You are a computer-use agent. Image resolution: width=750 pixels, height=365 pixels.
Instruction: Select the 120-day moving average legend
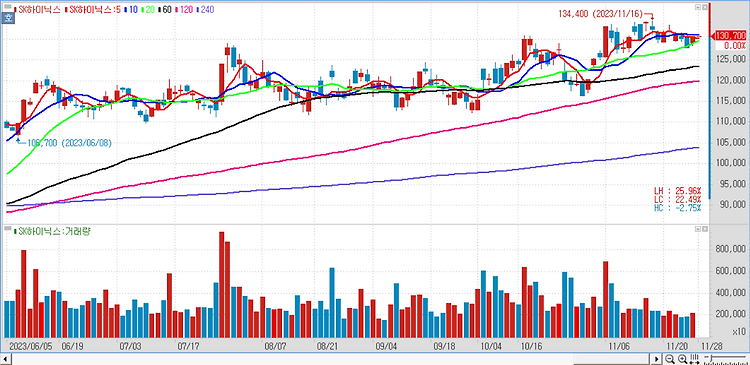click(x=184, y=10)
